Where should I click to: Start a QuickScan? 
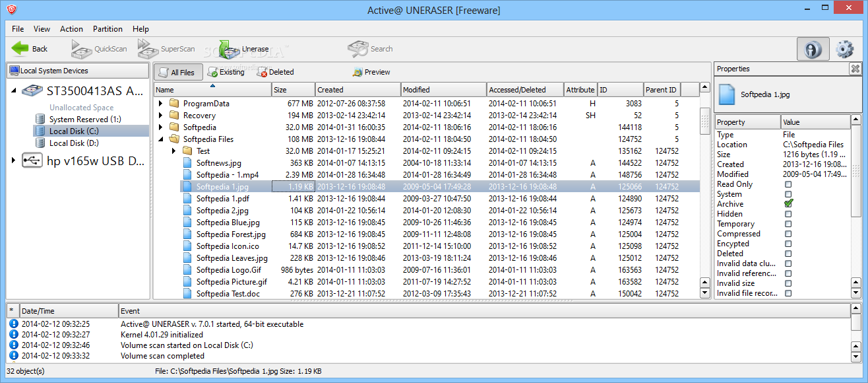pos(99,48)
